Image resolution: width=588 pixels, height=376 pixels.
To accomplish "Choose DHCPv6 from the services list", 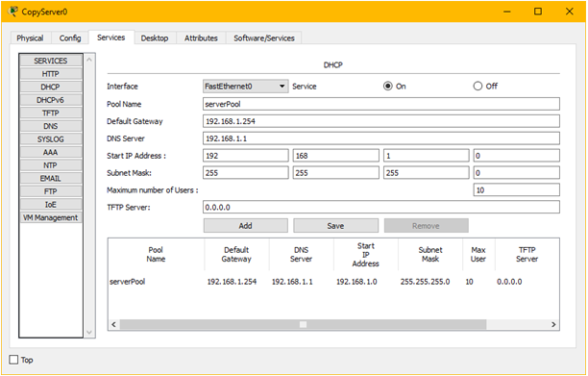I will 51,100.
